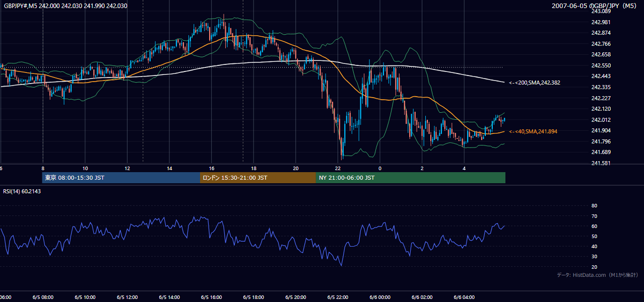Screen dimensions: 644x302
Task: Click price axis label 242.766
Action: [x=600, y=44]
